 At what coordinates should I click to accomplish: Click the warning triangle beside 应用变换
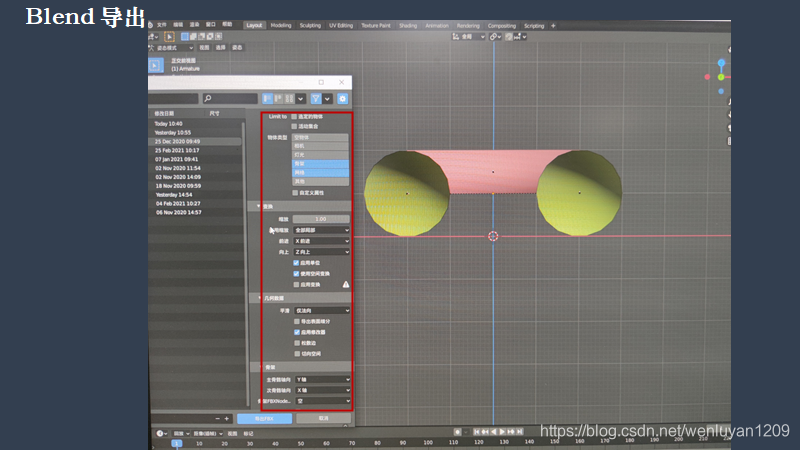click(x=346, y=284)
